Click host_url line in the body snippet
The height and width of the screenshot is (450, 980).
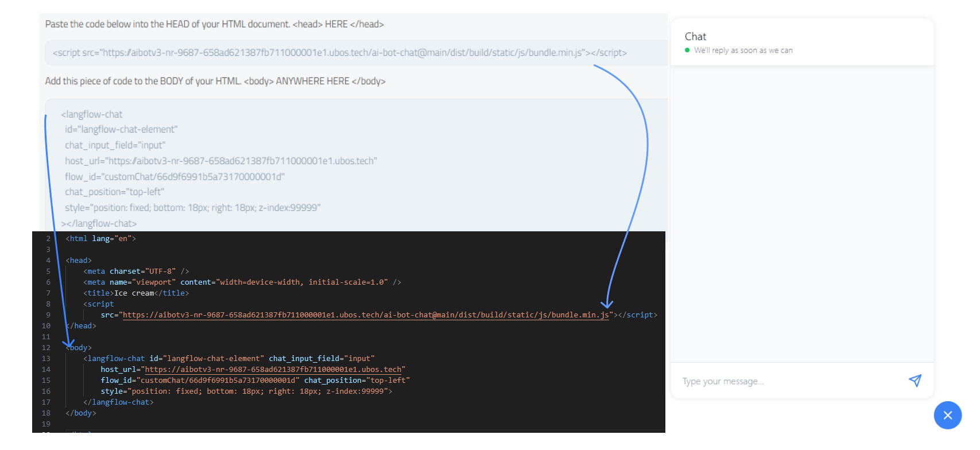tap(221, 161)
